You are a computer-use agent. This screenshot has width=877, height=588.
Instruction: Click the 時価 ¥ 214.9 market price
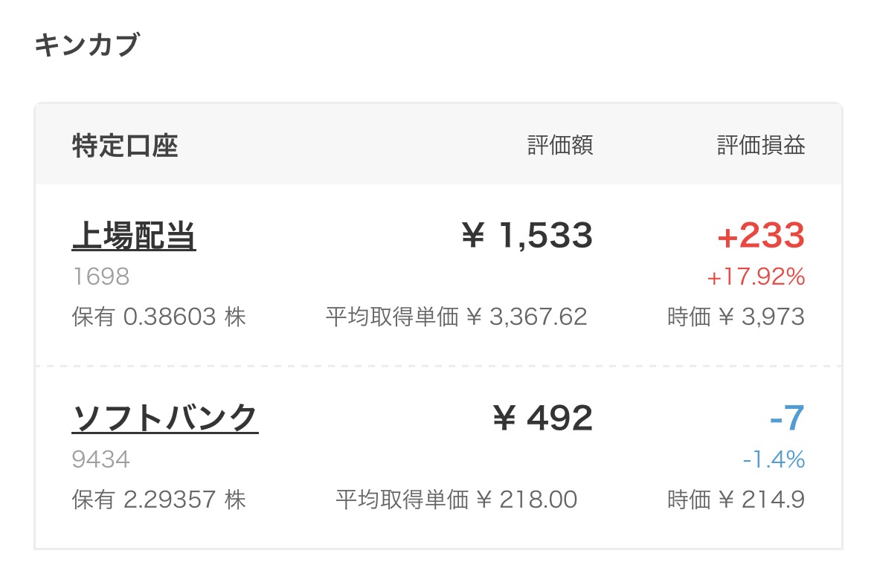coord(736,500)
